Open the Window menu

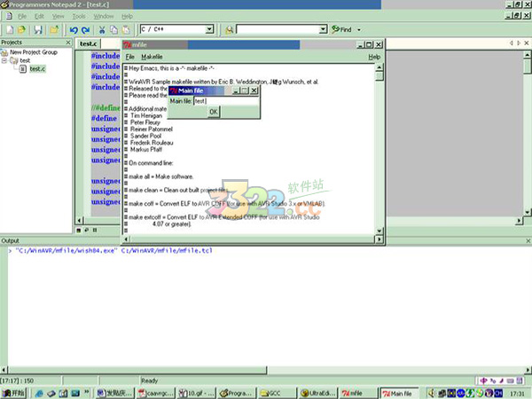tap(104, 16)
